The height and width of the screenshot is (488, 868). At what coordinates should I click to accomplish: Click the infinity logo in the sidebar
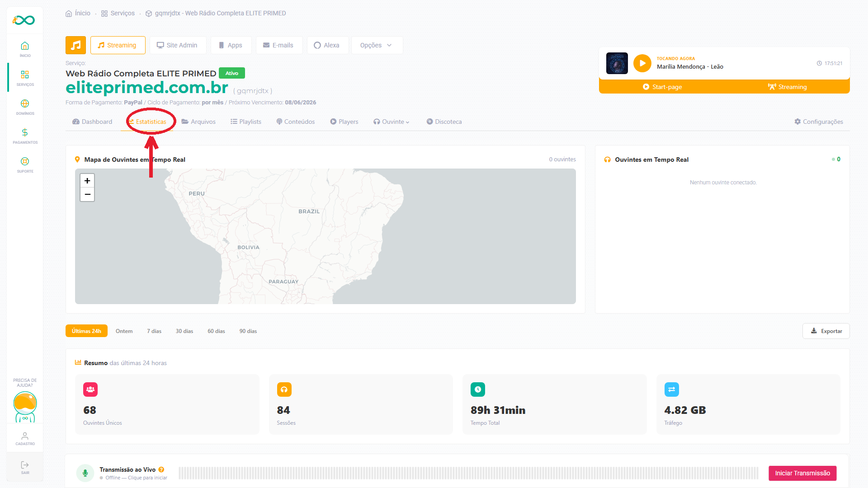tap(24, 20)
